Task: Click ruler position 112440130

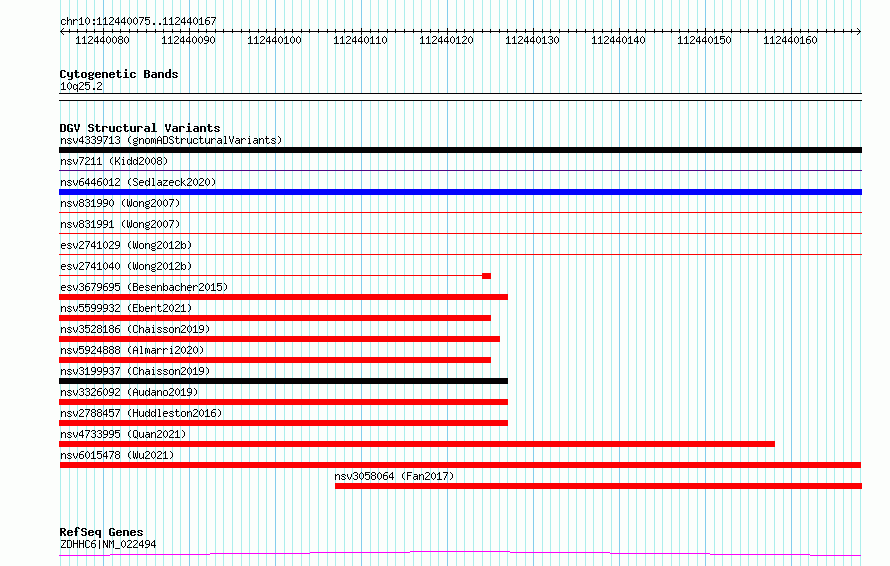Action: (x=532, y=40)
